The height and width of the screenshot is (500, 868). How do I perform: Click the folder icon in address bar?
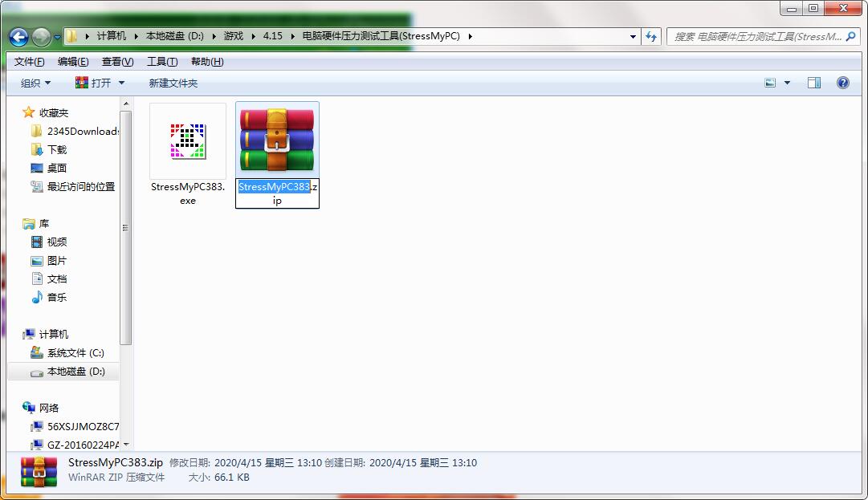[72, 36]
